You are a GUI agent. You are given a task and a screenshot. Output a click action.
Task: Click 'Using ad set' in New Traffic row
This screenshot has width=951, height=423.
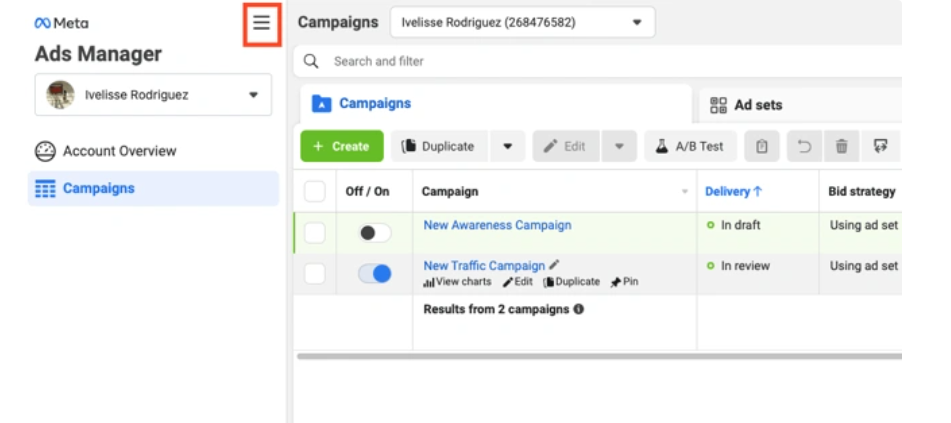tap(864, 266)
